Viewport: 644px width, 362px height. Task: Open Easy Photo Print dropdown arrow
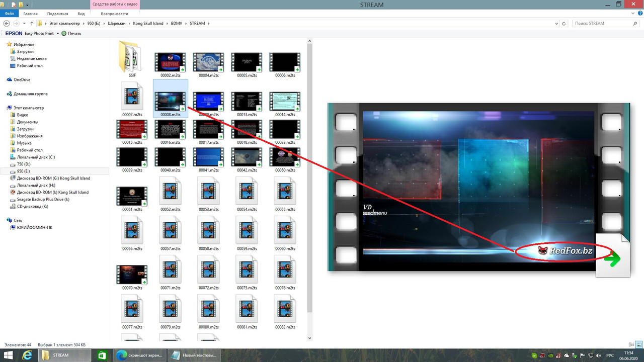57,34
